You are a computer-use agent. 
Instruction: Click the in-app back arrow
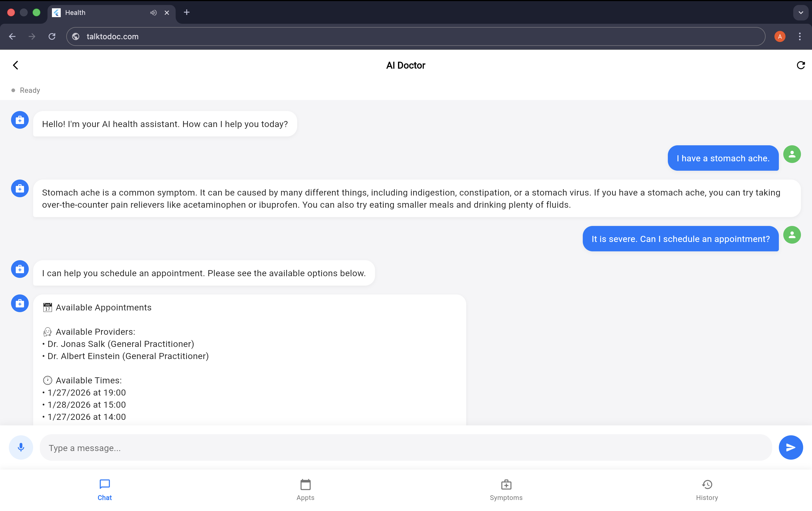(15, 65)
